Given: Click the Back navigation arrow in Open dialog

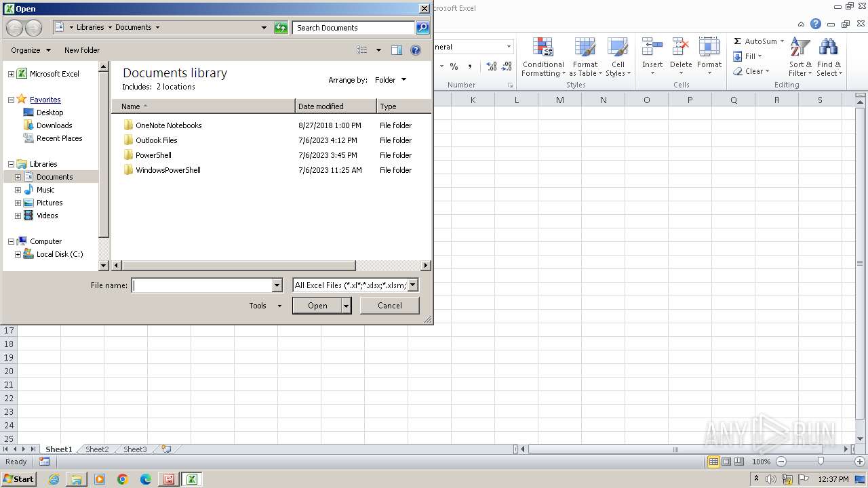Looking at the screenshot, I should click(14, 28).
